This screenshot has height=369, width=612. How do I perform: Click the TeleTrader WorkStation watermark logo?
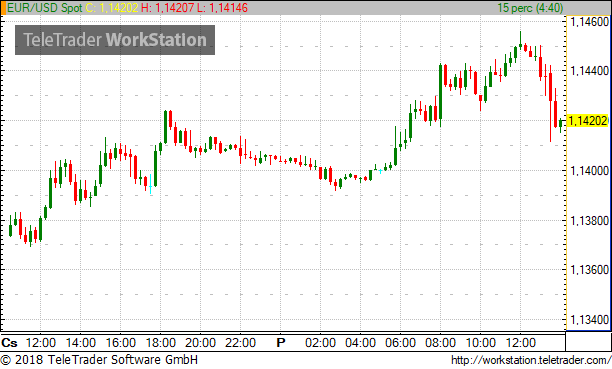click(x=115, y=40)
